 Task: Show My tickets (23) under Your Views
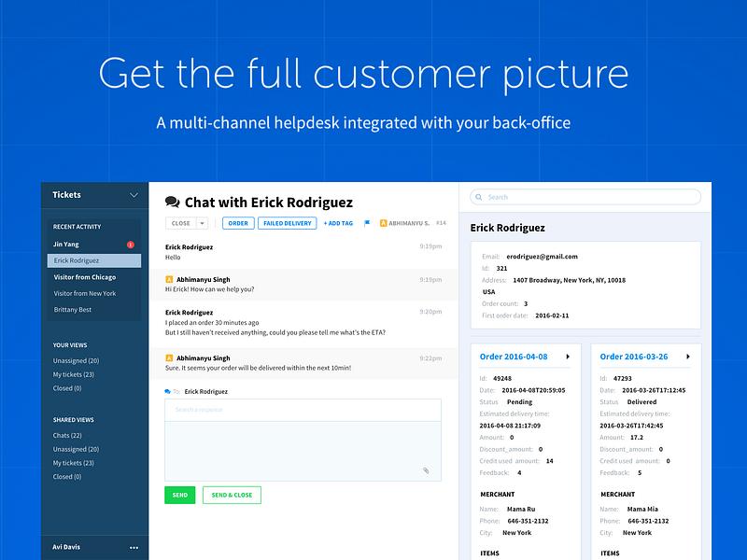click(74, 375)
